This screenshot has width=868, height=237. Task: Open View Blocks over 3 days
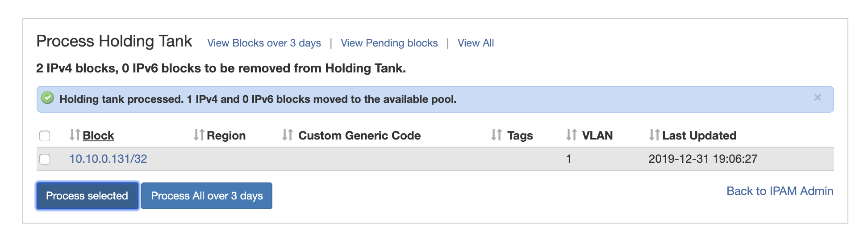[x=264, y=43]
